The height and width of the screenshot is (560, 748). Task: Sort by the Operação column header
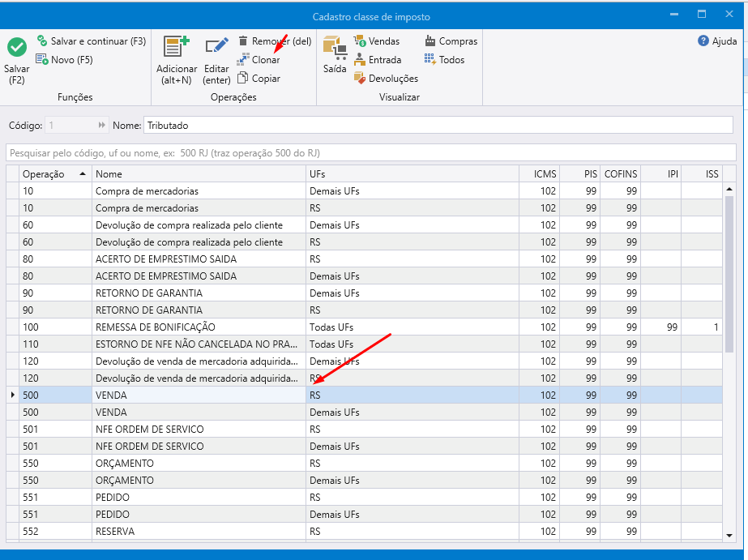tap(54, 174)
